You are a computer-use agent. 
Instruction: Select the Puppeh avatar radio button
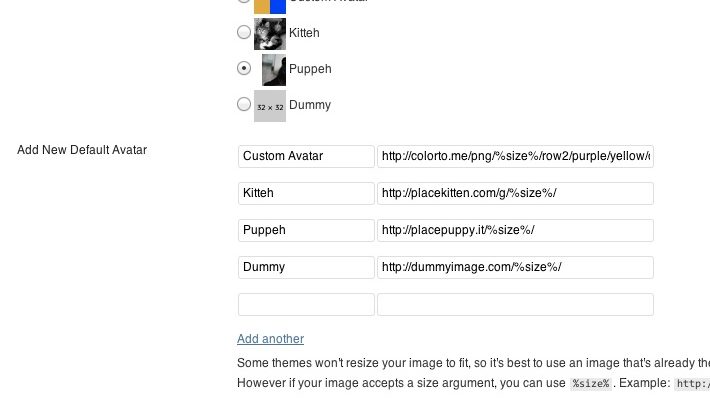click(244, 69)
